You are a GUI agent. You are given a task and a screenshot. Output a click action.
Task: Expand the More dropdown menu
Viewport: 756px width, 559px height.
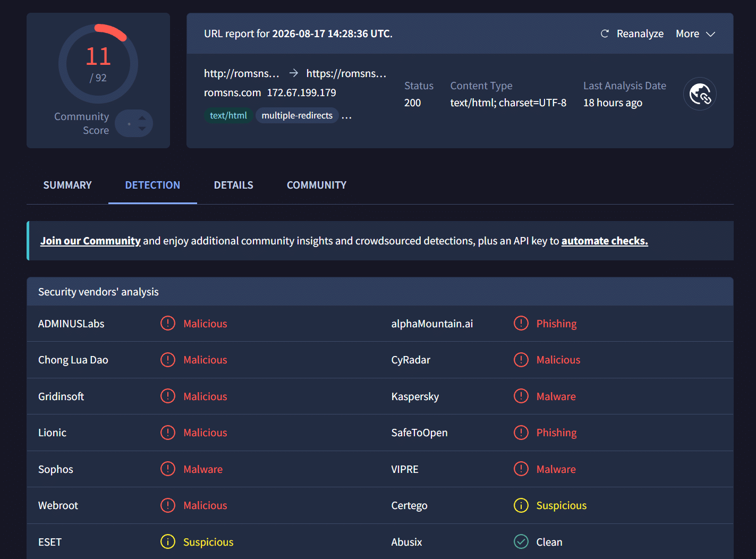pos(695,33)
